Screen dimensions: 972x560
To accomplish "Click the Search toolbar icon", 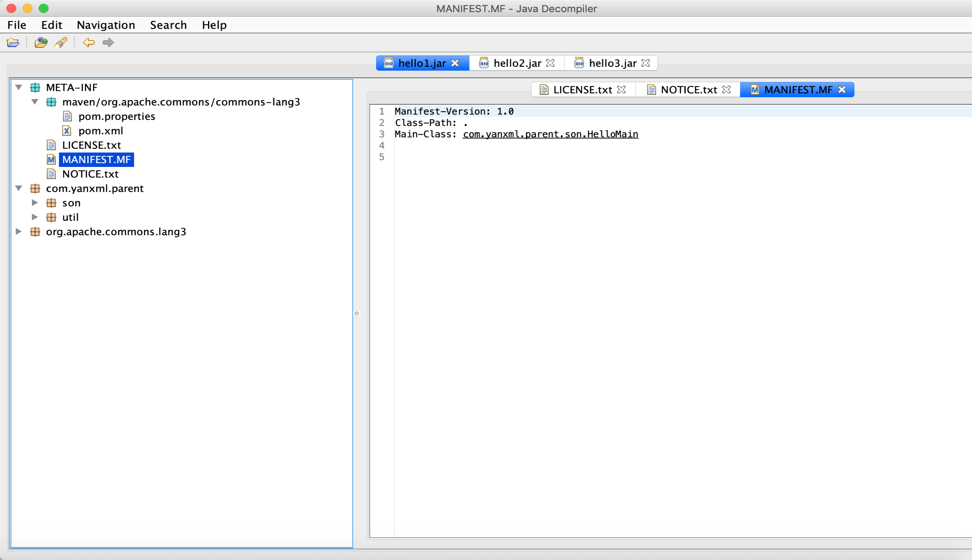I will point(61,42).
